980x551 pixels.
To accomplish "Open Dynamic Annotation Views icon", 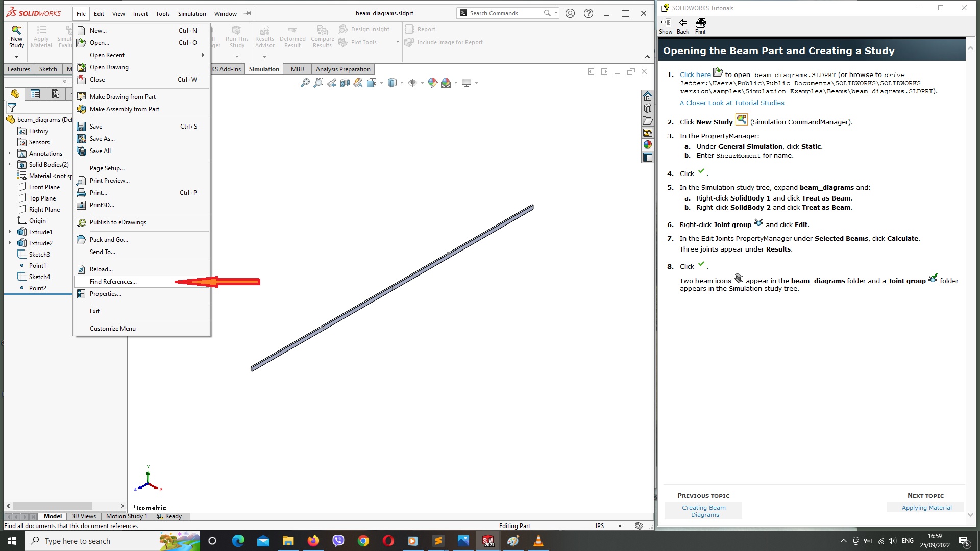I will pyautogui.click(x=358, y=83).
